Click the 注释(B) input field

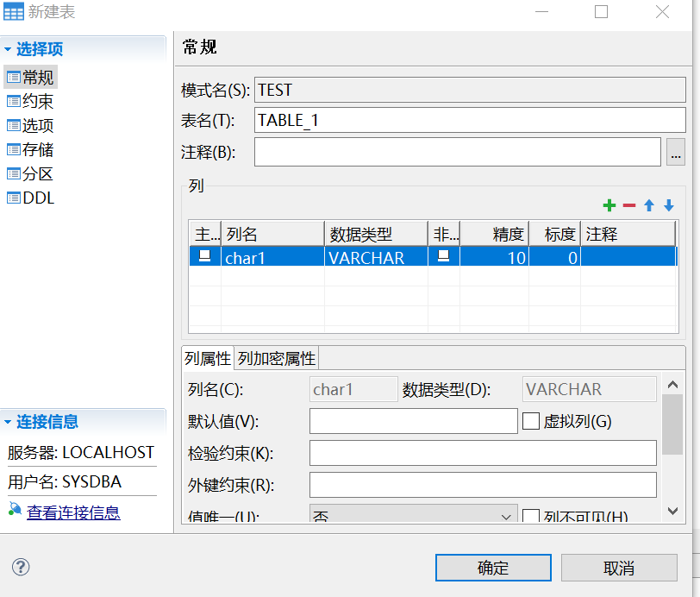tap(458, 152)
